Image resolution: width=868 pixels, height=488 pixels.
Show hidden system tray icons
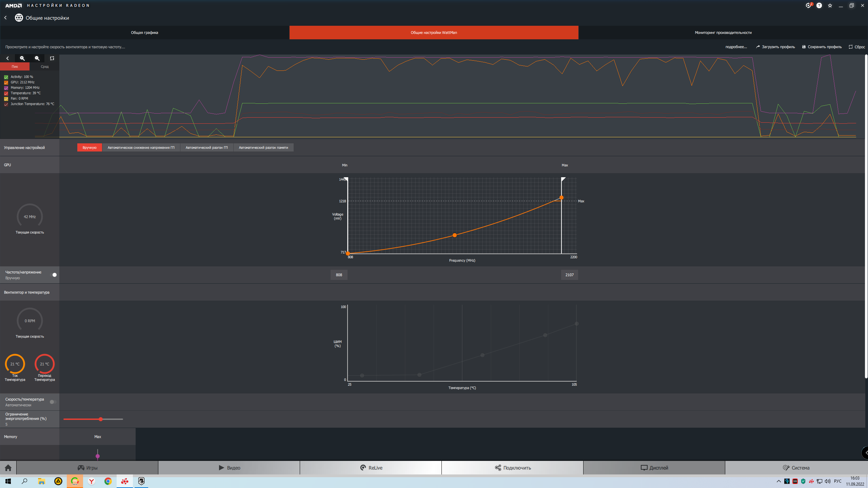(x=778, y=481)
